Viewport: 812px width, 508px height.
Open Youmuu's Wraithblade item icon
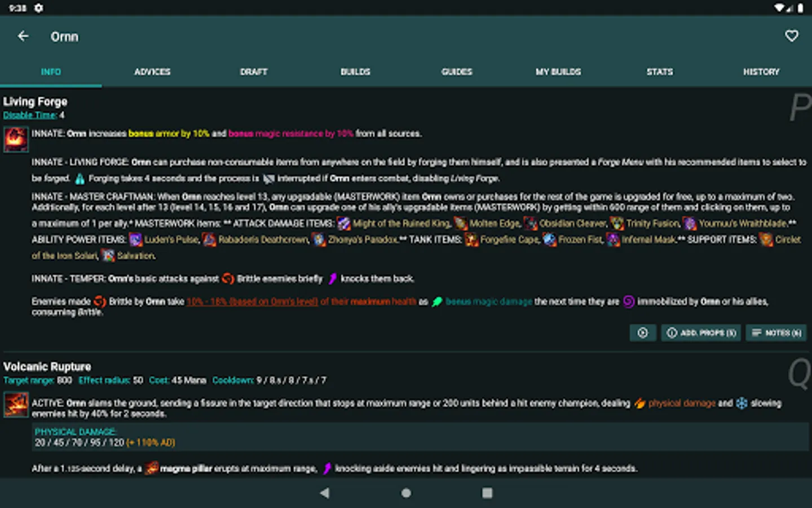(690, 224)
